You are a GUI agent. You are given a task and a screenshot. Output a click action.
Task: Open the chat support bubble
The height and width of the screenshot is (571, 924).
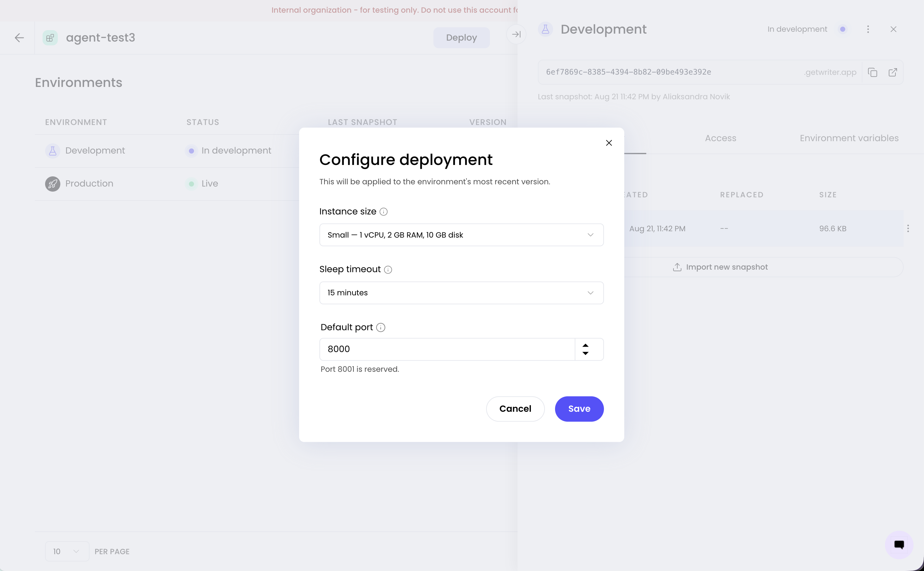[x=899, y=545]
